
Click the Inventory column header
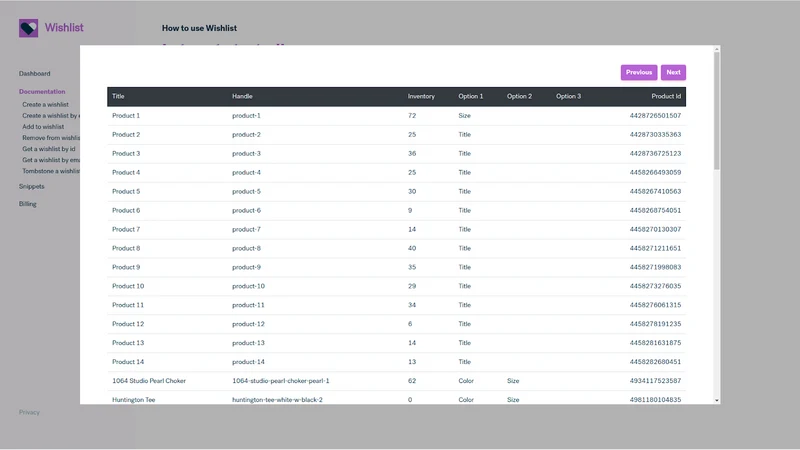click(421, 96)
